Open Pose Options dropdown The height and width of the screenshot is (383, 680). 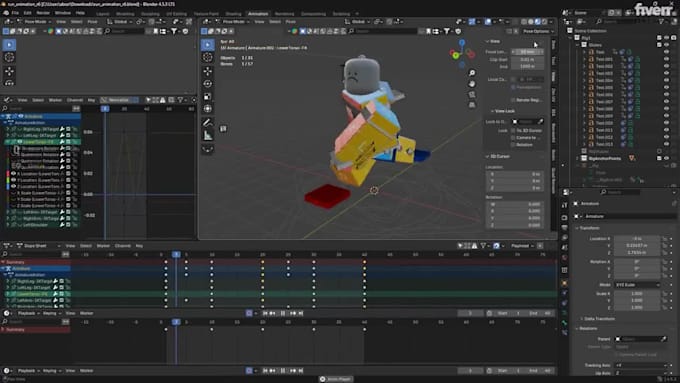(x=538, y=31)
